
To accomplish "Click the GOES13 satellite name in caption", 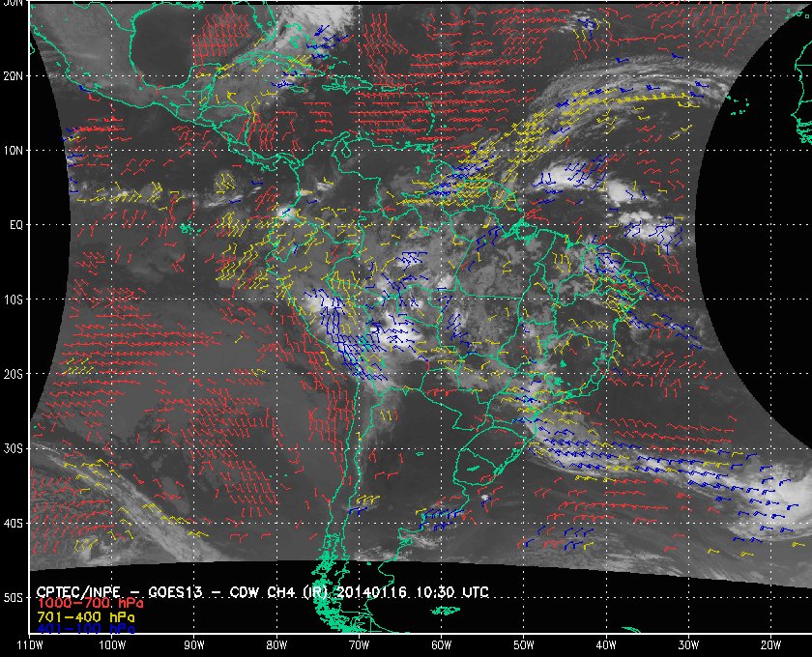I will point(175,592).
